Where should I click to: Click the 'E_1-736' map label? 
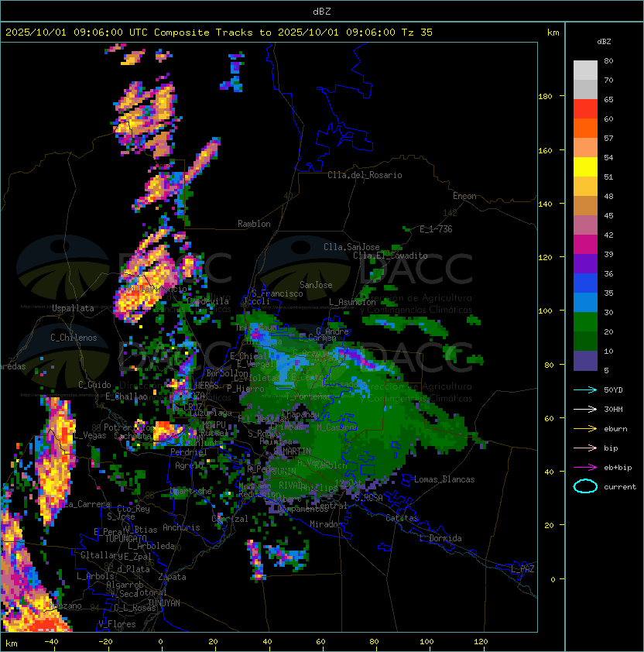coord(436,229)
